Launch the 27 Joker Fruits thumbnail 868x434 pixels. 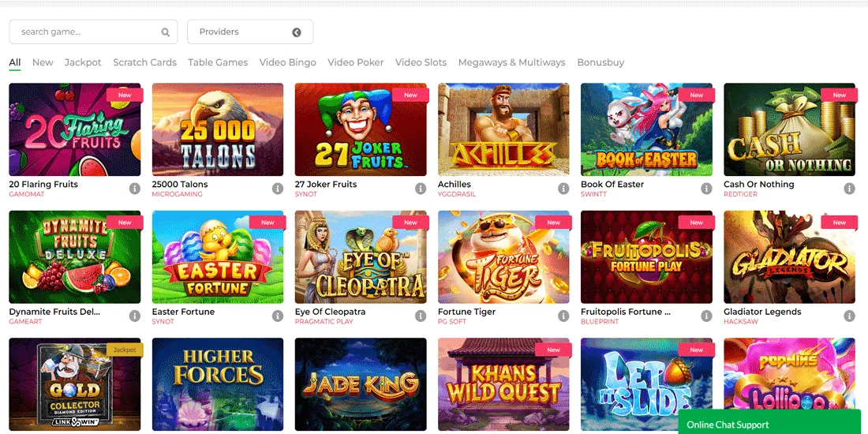click(x=361, y=129)
